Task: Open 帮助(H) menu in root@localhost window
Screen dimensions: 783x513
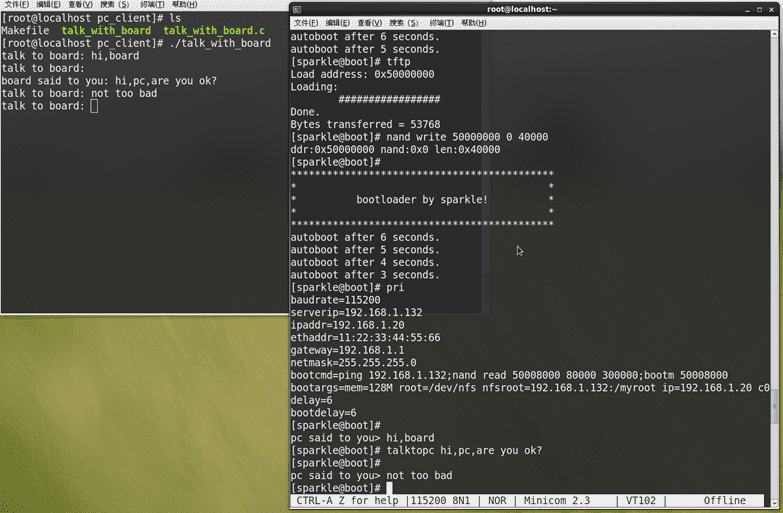Action: click(476, 23)
